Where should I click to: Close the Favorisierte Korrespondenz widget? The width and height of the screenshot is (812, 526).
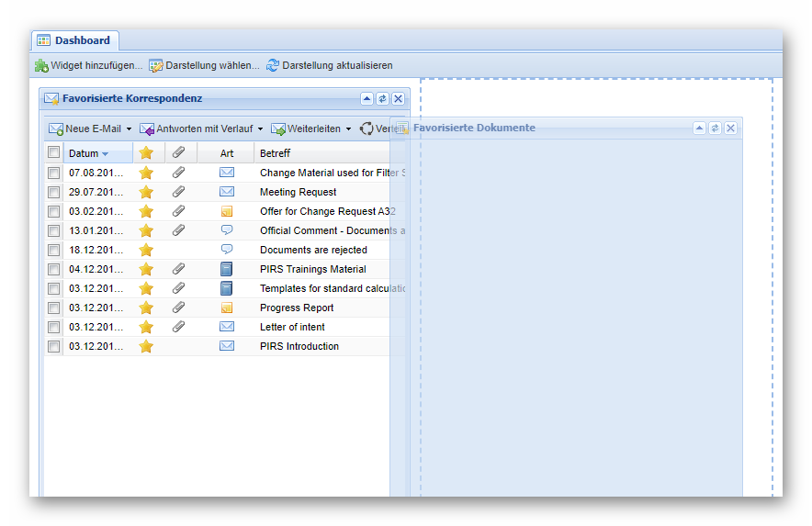[x=398, y=98]
